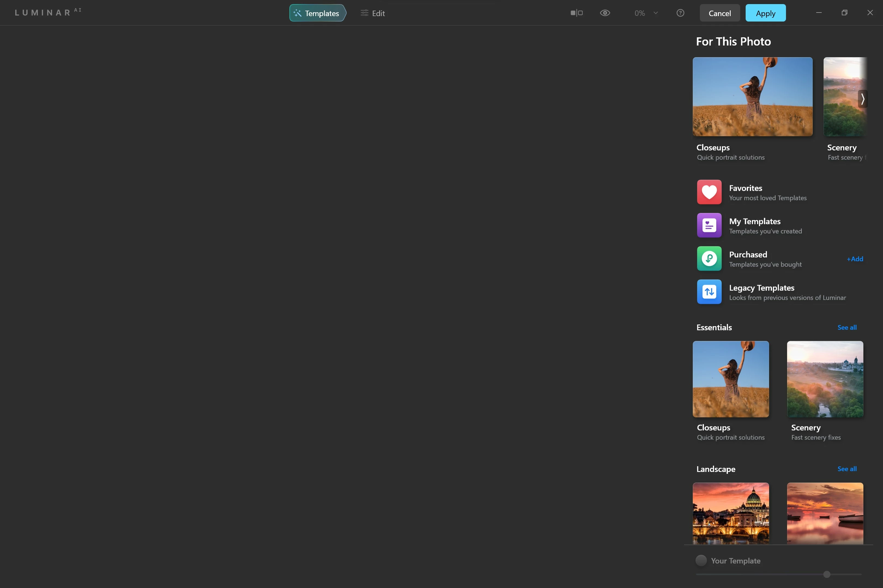Click the Purchased green icon

709,258
